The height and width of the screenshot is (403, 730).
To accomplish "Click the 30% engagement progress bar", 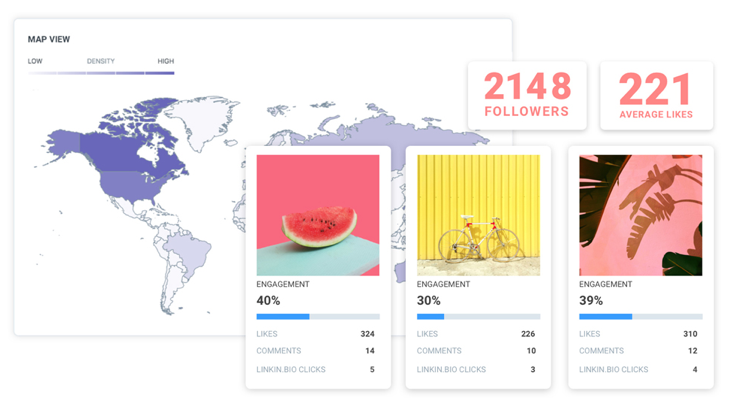I will (479, 316).
